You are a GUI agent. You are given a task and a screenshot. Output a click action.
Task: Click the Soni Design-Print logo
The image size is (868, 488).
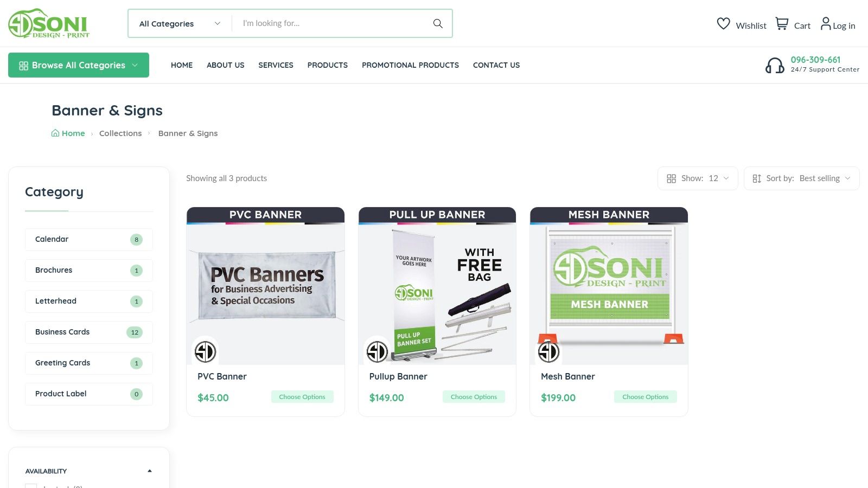49,23
